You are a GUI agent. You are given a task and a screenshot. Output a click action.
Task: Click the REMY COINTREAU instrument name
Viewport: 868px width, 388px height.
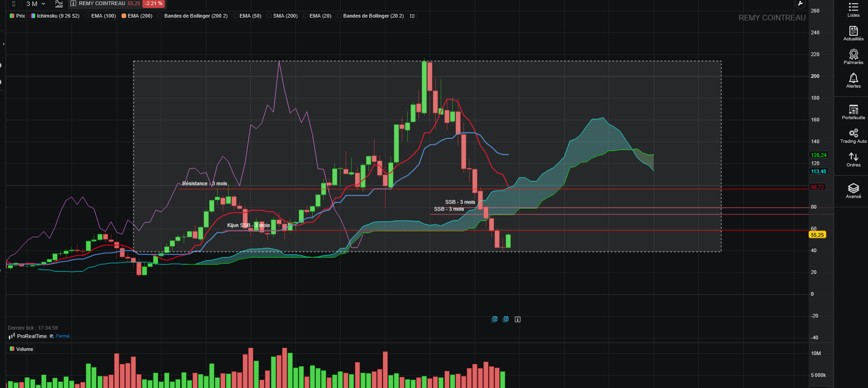pos(102,3)
